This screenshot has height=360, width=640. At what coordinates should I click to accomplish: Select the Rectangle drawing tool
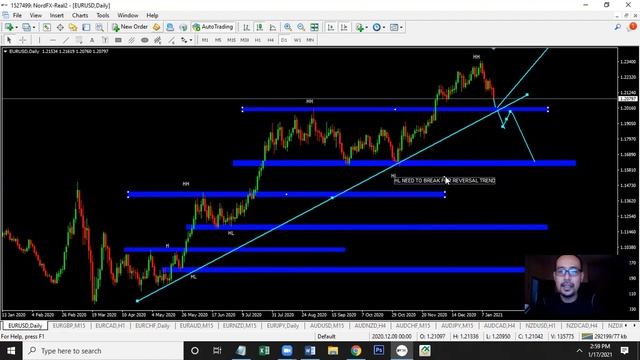point(118,40)
